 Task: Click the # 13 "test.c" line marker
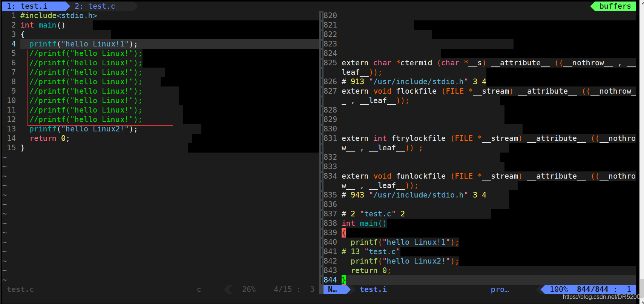point(371,252)
